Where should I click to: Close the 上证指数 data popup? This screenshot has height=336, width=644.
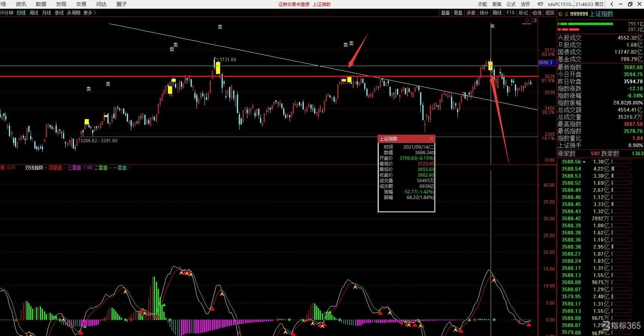click(431, 139)
